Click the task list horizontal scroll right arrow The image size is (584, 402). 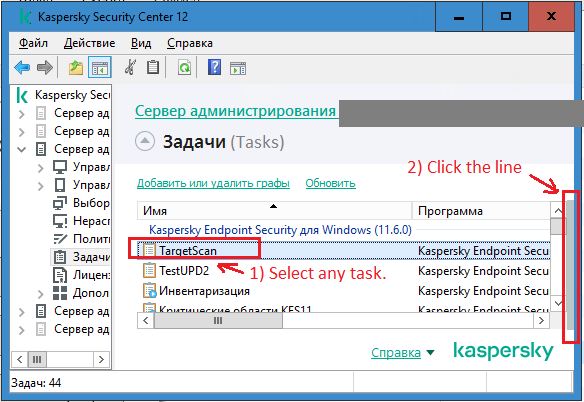[542, 320]
